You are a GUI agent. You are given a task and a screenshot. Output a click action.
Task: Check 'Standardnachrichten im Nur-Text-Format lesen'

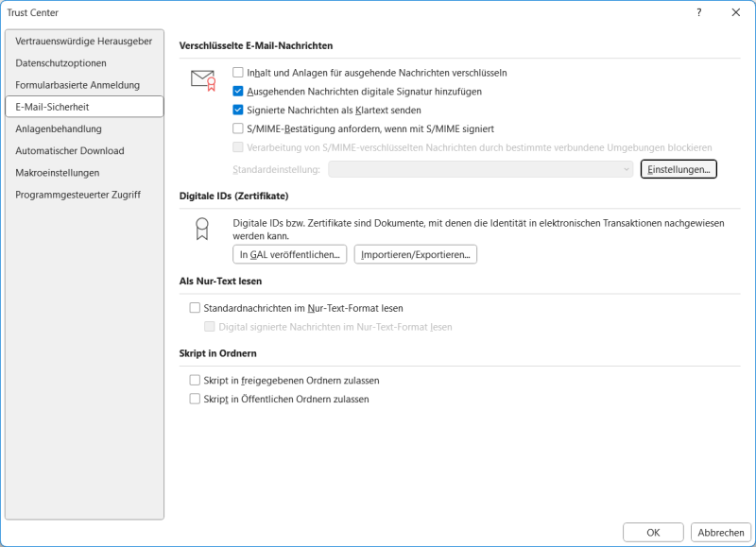pyautogui.click(x=196, y=308)
